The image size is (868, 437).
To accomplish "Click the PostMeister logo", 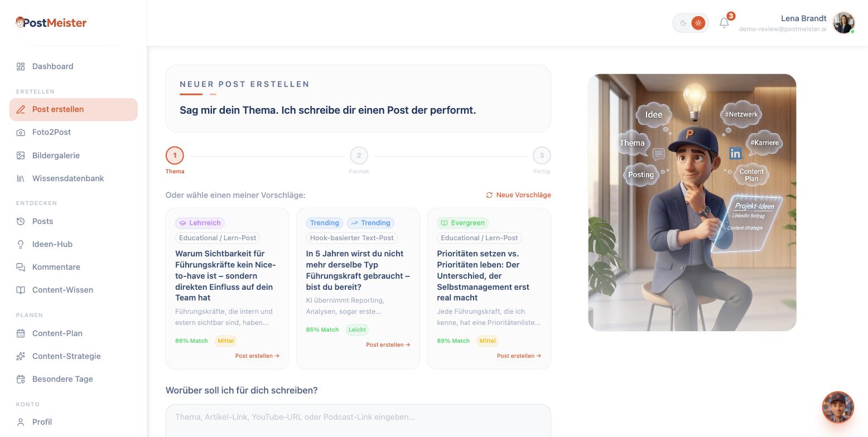I will (x=51, y=23).
